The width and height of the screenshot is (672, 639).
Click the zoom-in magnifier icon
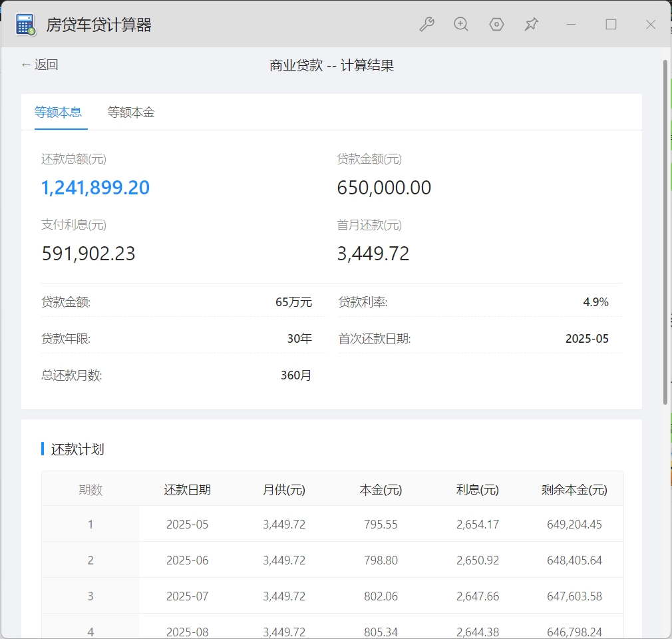(461, 25)
